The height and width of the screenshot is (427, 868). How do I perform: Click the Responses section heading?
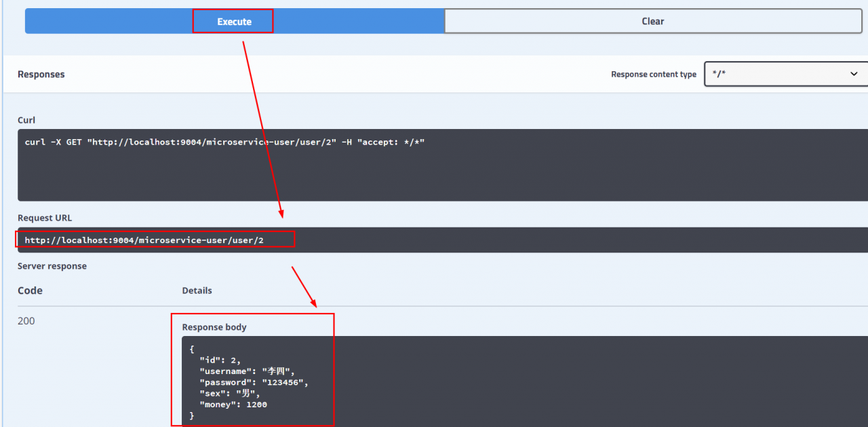pyautogui.click(x=41, y=74)
